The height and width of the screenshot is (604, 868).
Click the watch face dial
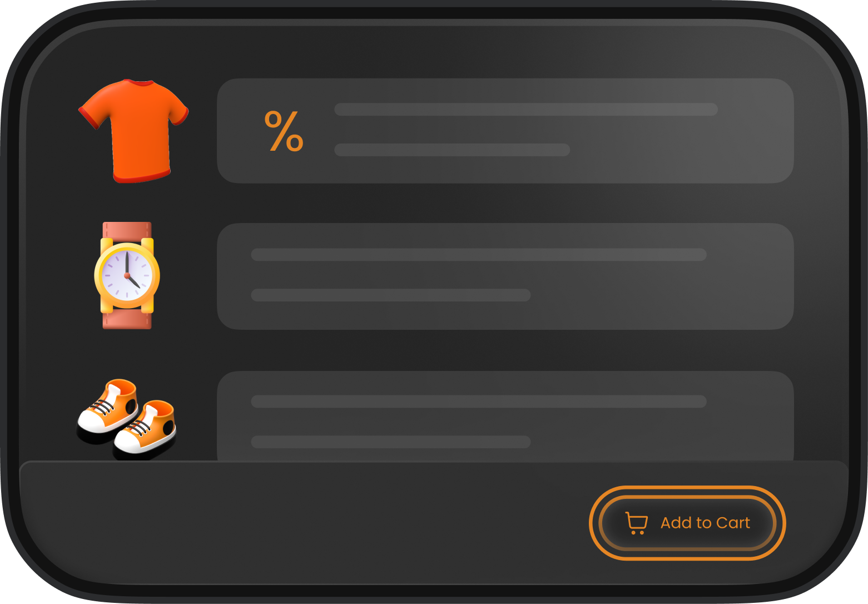pos(127,275)
